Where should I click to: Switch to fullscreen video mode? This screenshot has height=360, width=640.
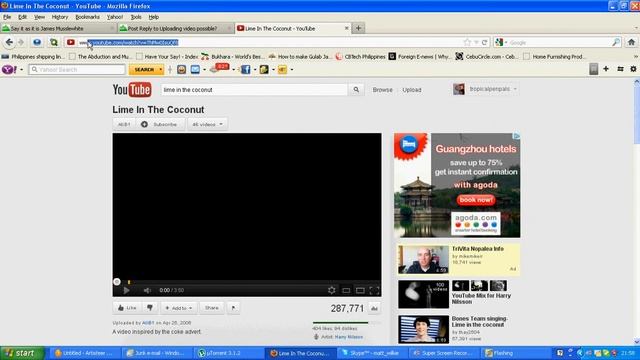click(374, 290)
